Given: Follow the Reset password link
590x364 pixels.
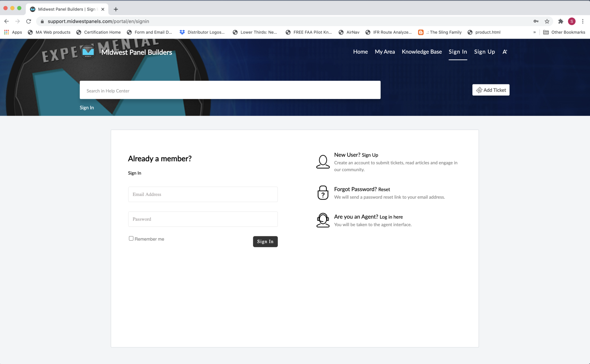Looking at the screenshot, I should pos(384,189).
